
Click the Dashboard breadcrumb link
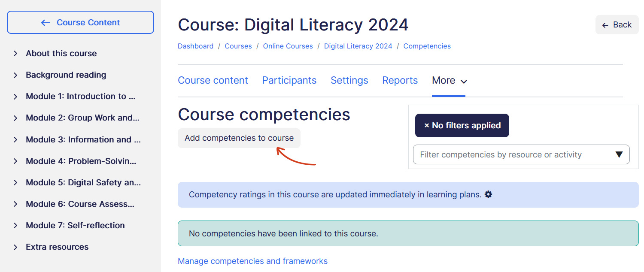(x=195, y=46)
